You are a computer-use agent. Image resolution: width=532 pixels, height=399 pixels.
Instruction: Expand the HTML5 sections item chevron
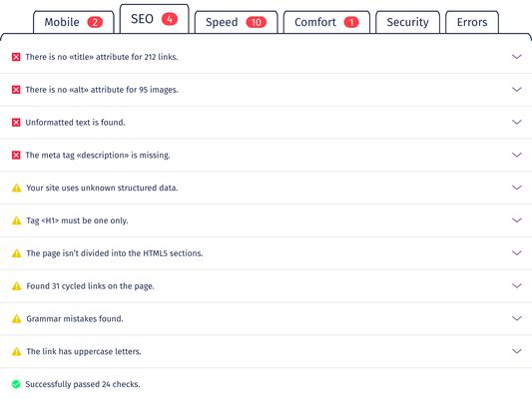coord(517,253)
